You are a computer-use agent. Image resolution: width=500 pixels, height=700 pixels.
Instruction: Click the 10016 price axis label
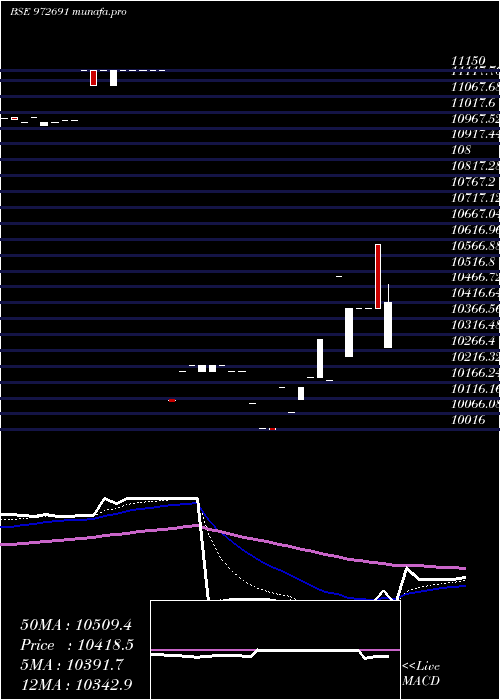coord(468,421)
